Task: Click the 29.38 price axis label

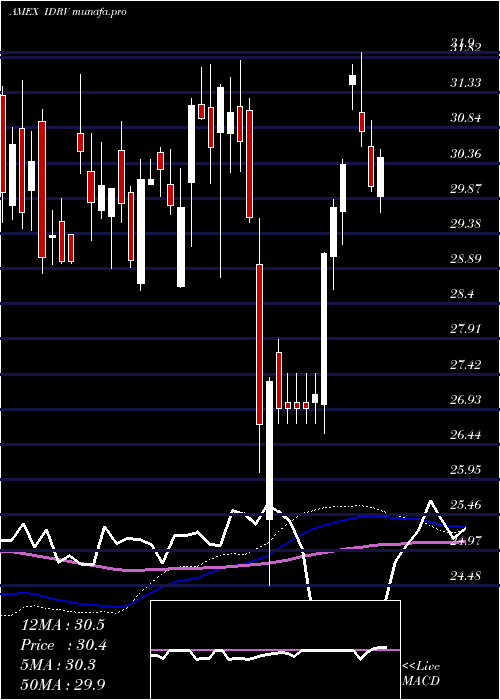Action: point(466,223)
